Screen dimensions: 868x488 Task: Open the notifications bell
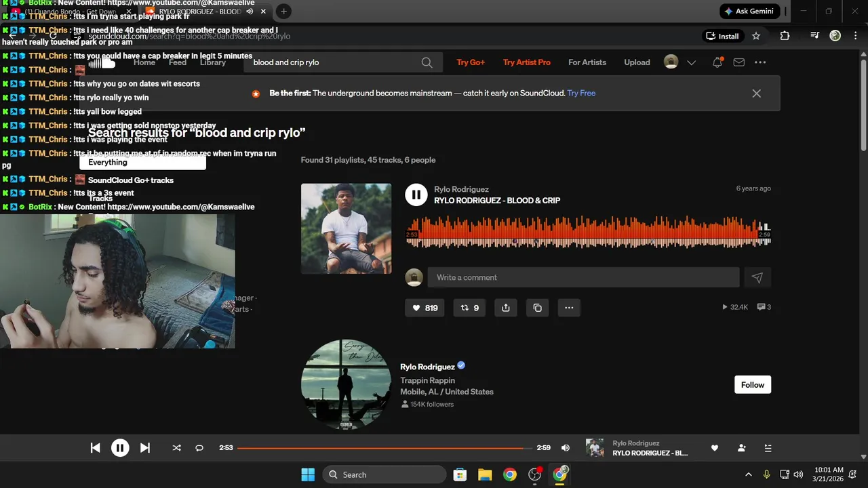click(717, 62)
